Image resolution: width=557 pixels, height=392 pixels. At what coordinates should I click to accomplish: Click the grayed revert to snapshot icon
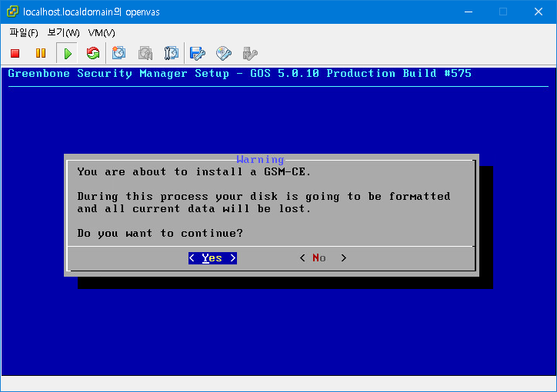(145, 53)
